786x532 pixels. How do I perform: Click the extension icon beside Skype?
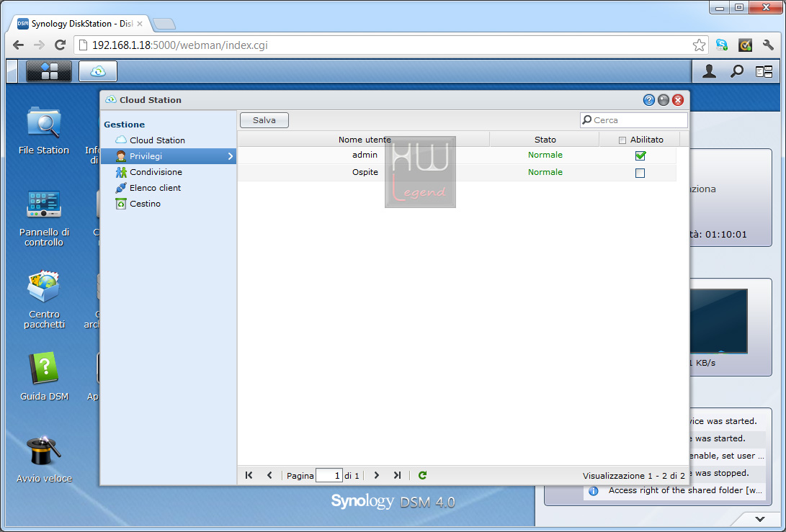(746, 45)
